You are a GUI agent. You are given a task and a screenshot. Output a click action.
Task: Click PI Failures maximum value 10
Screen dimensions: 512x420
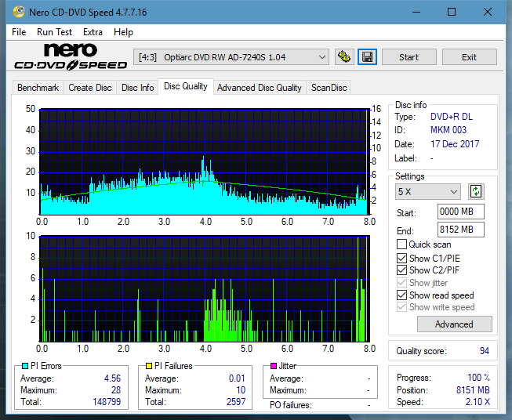[241, 390]
